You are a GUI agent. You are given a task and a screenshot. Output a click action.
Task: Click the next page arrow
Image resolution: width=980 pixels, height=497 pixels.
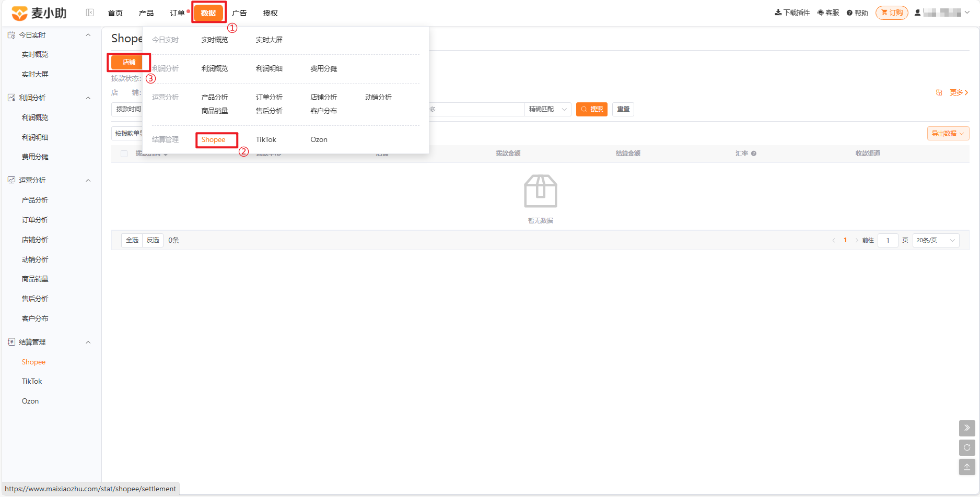(x=857, y=240)
